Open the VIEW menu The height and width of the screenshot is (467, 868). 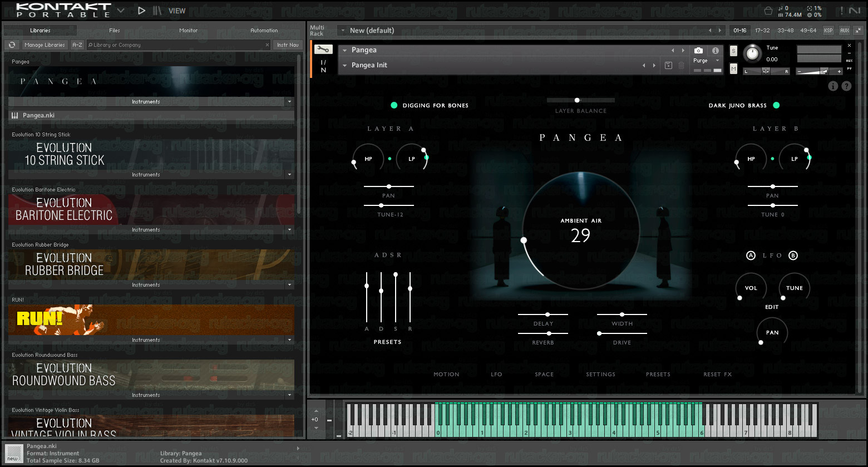(x=177, y=11)
